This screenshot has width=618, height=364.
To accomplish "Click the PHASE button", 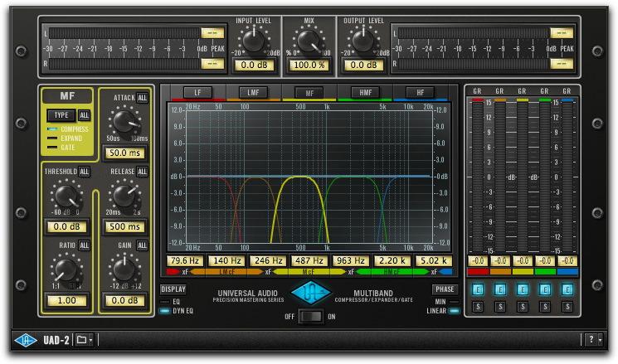I will tap(445, 289).
